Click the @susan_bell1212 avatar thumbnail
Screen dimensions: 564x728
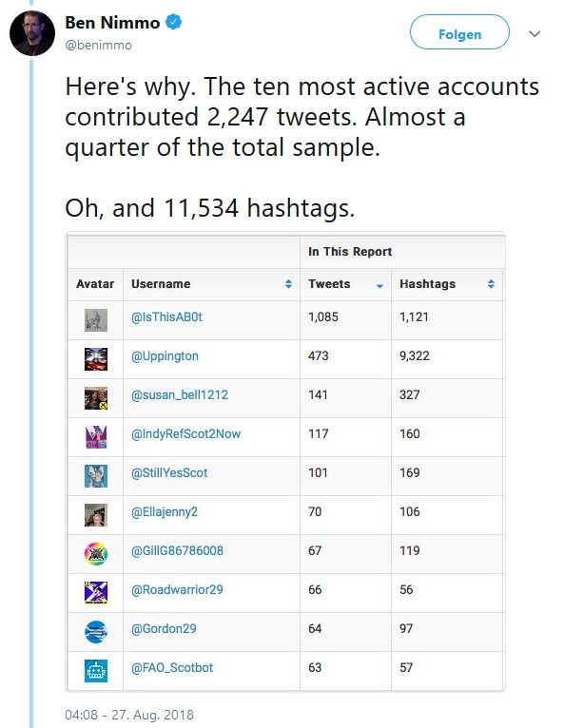(x=96, y=398)
